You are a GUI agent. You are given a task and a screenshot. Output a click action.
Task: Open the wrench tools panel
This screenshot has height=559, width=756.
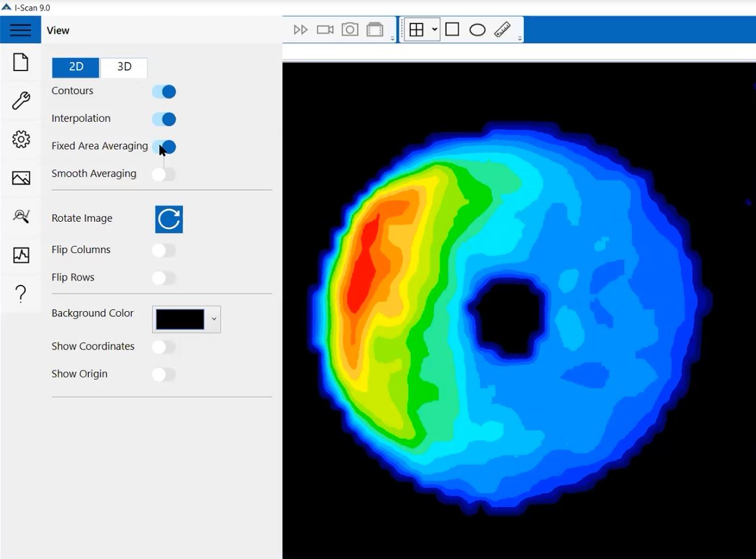[x=21, y=100]
